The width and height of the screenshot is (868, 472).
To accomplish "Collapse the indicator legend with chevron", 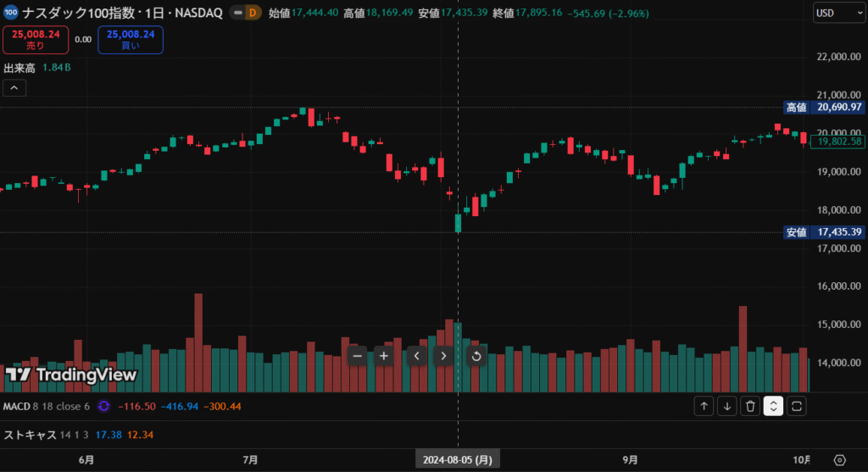I will (x=14, y=87).
